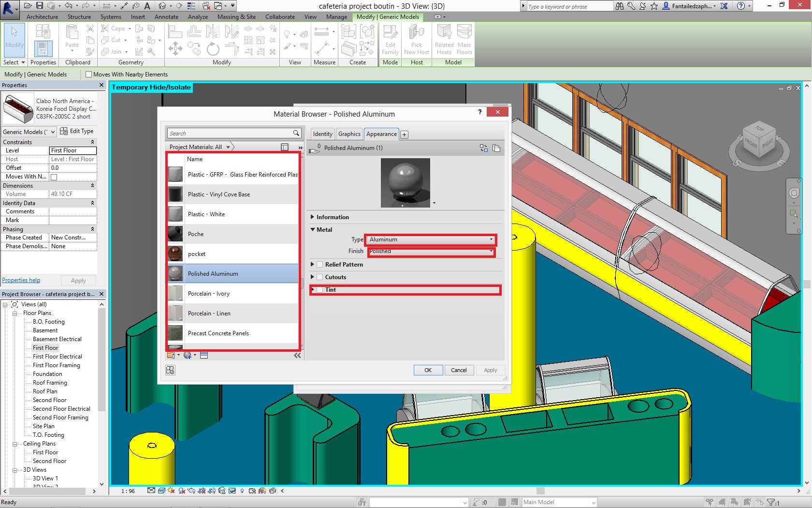This screenshot has height=508, width=812.
Task: Click the Rotate tool circular arrow icon
Action: (213, 48)
